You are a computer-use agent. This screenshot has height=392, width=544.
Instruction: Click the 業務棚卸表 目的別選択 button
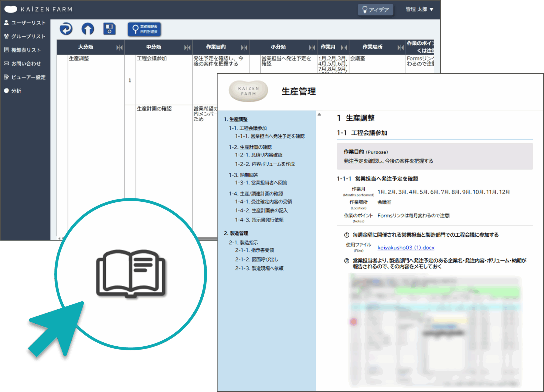click(144, 29)
